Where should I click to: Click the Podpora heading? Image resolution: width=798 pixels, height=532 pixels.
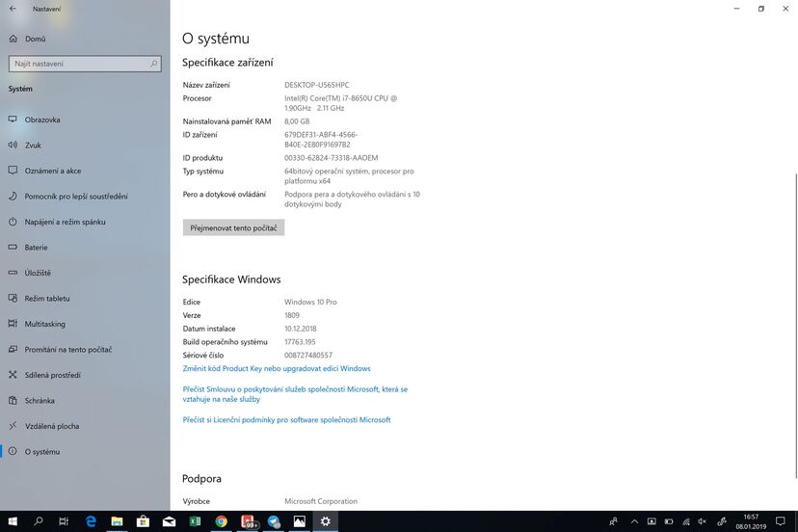201,479
